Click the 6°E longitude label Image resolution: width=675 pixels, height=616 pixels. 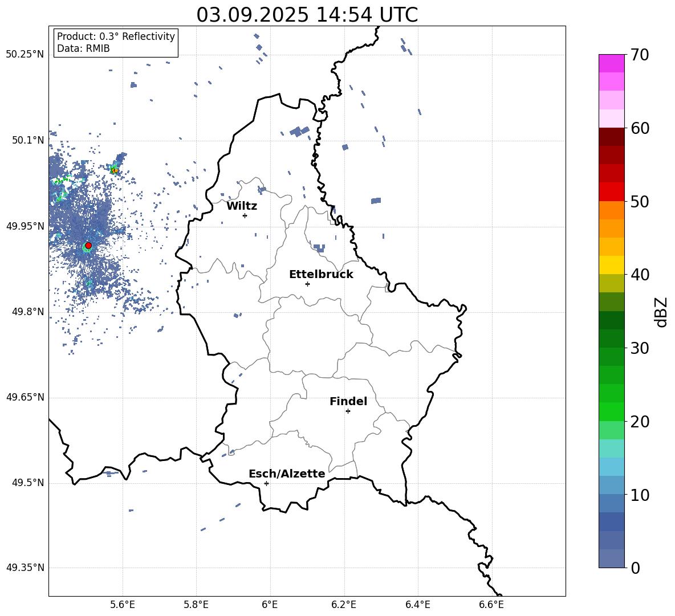point(270,605)
